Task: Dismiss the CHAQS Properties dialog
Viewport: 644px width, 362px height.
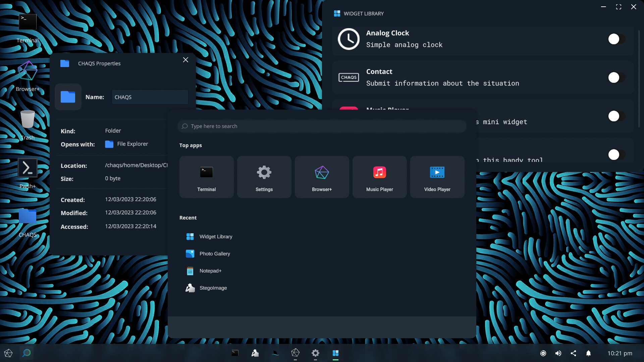Action: pos(185,60)
